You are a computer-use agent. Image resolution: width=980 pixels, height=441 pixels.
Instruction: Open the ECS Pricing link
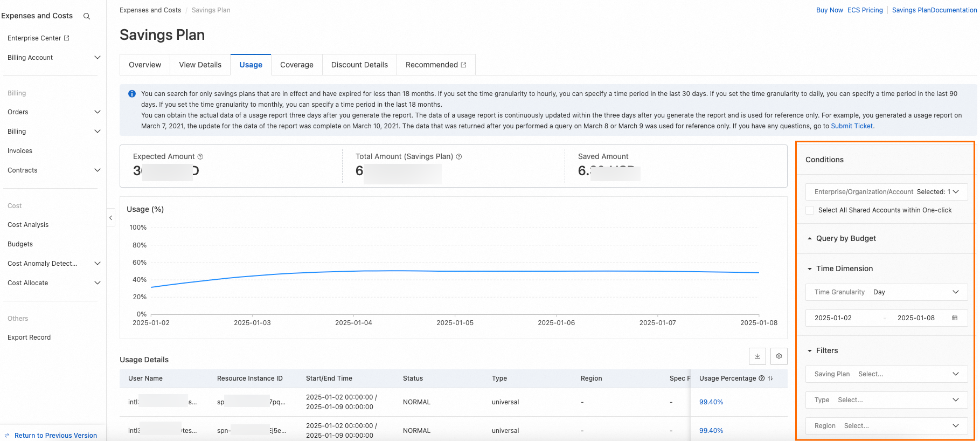(865, 10)
